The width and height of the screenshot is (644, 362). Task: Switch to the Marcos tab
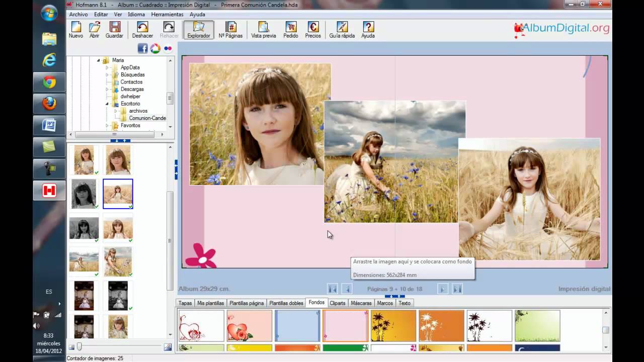pyautogui.click(x=385, y=303)
